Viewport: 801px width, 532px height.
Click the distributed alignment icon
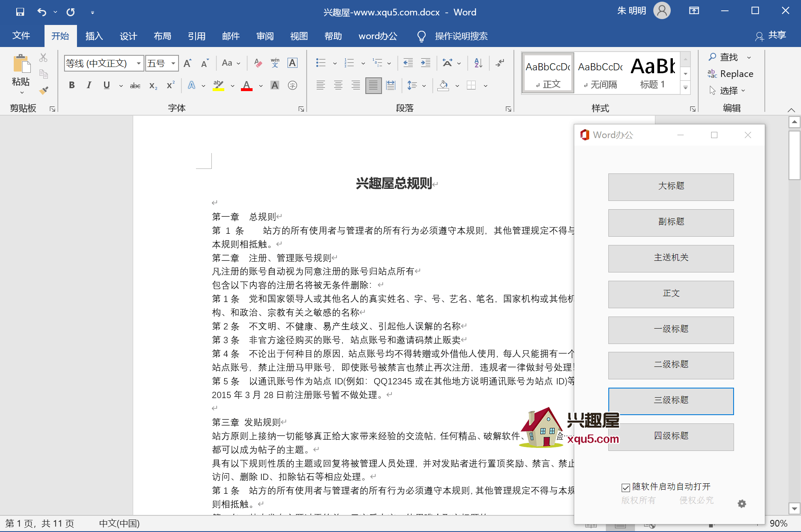[391, 86]
